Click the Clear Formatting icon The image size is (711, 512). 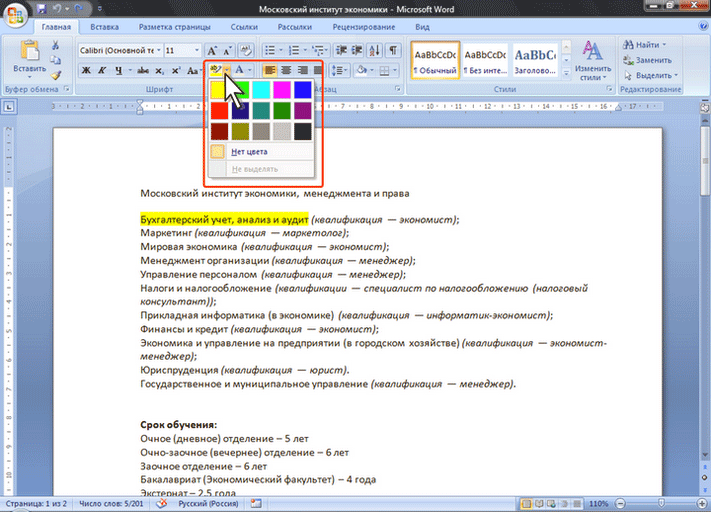click(x=246, y=50)
